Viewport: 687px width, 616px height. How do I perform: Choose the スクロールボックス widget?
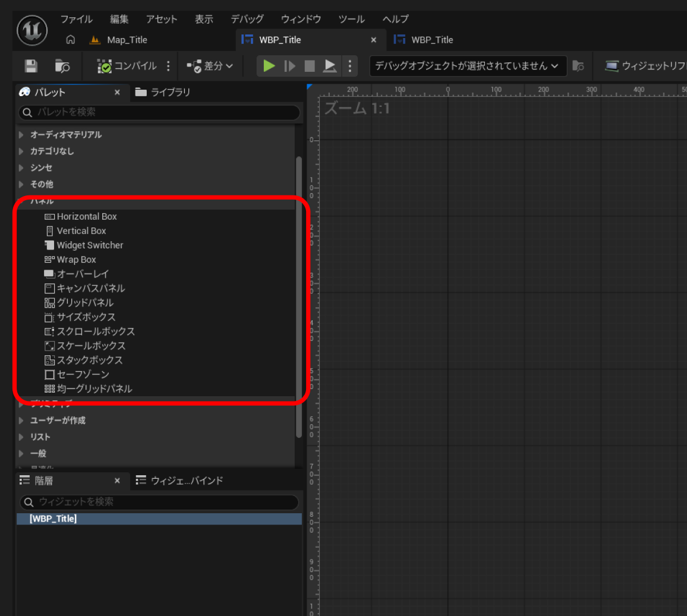[x=95, y=331]
